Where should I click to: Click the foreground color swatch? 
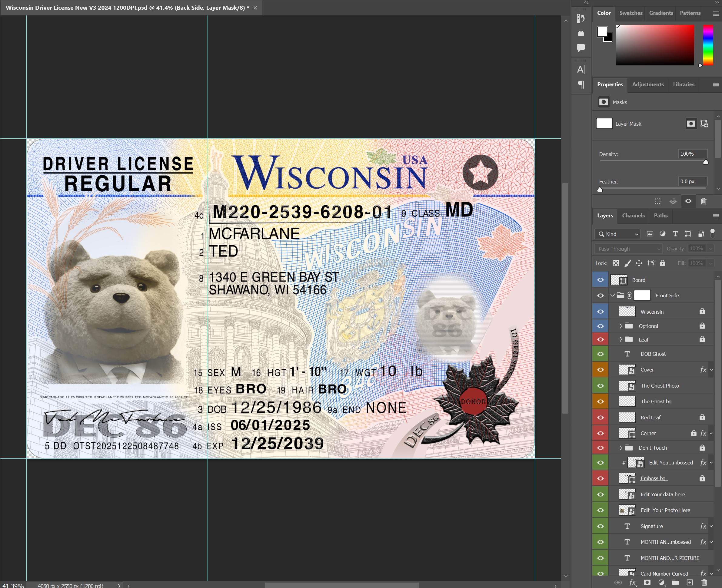pyautogui.click(x=602, y=32)
